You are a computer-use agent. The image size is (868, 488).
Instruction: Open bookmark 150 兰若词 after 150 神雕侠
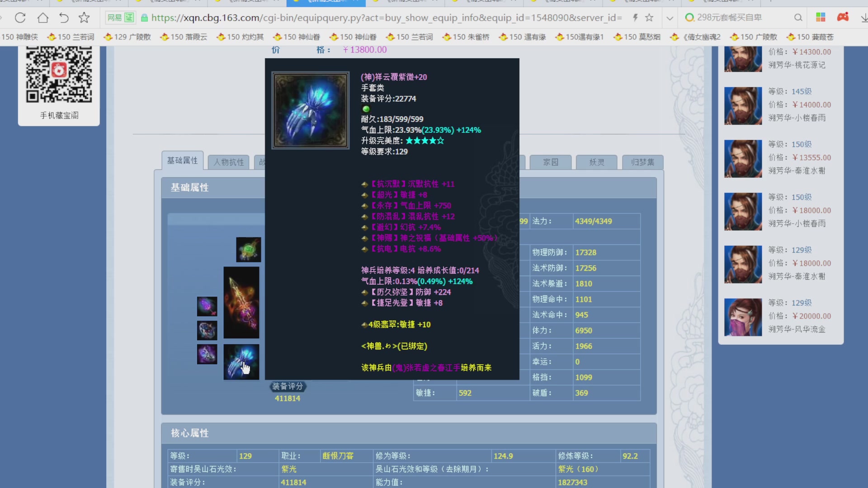click(71, 37)
